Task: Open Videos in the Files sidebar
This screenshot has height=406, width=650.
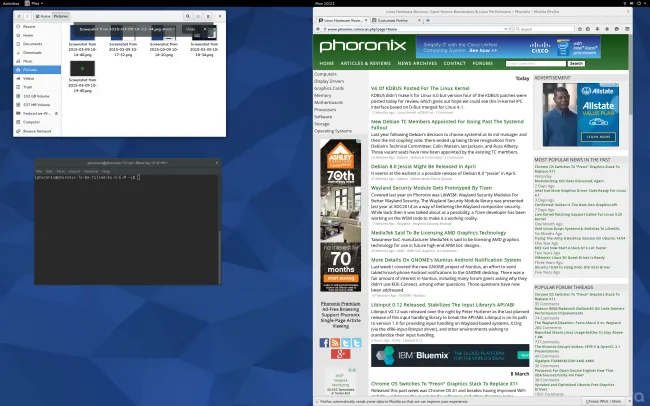Action: [x=37, y=78]
